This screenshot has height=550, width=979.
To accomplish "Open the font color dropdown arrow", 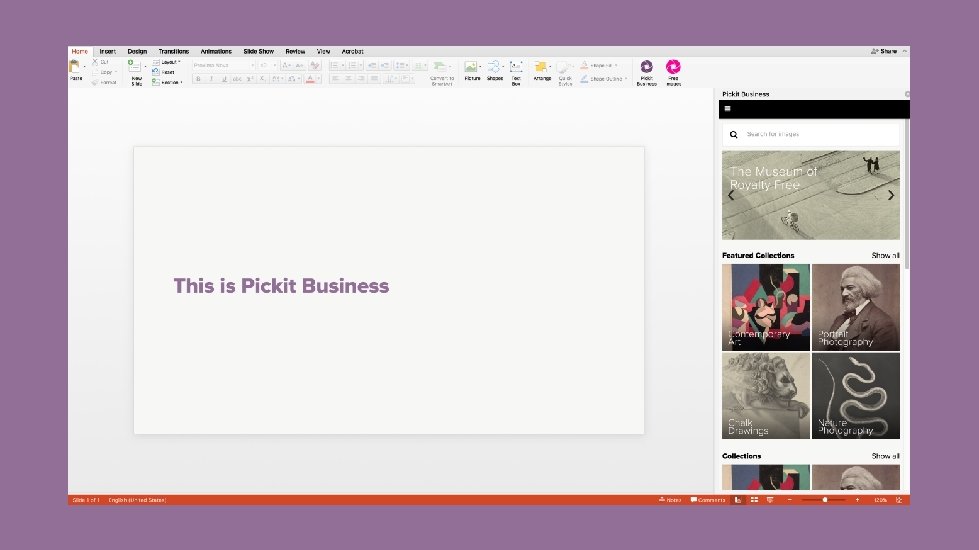I will (318, 79).
